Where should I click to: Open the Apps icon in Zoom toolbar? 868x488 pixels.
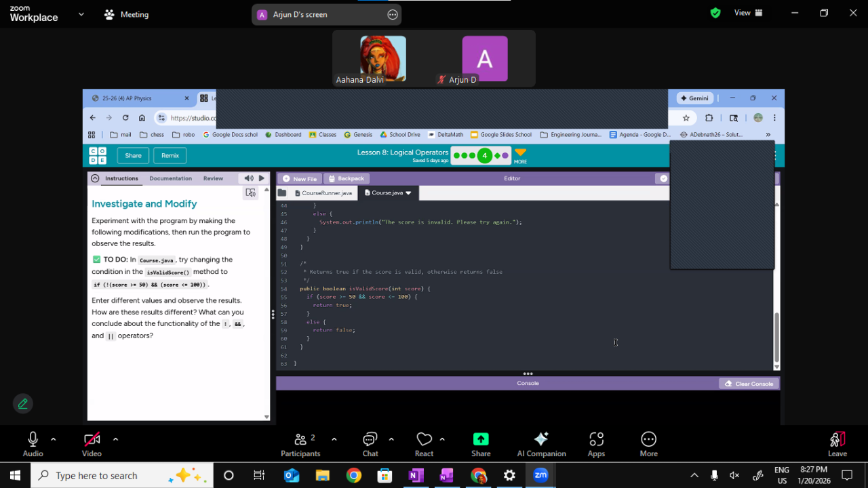(596, 440)
